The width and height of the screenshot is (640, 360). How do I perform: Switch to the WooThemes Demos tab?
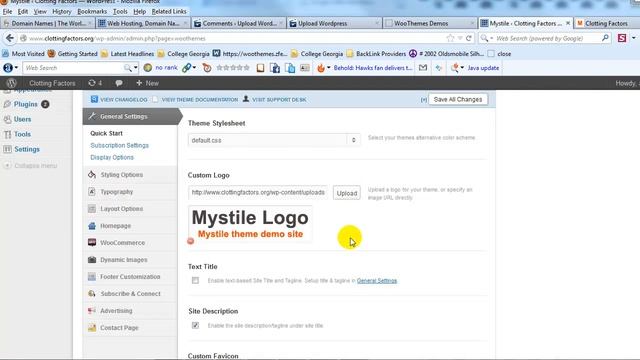[429, 23]
